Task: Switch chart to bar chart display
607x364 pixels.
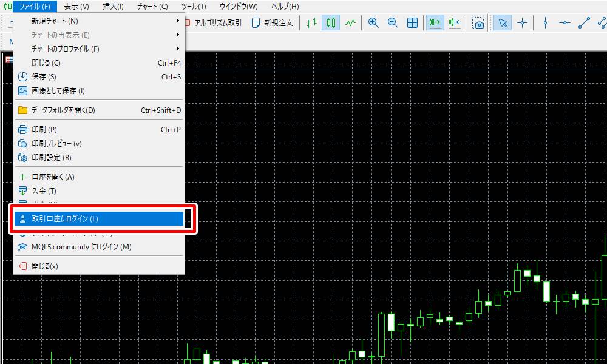Action: point(311,23)
